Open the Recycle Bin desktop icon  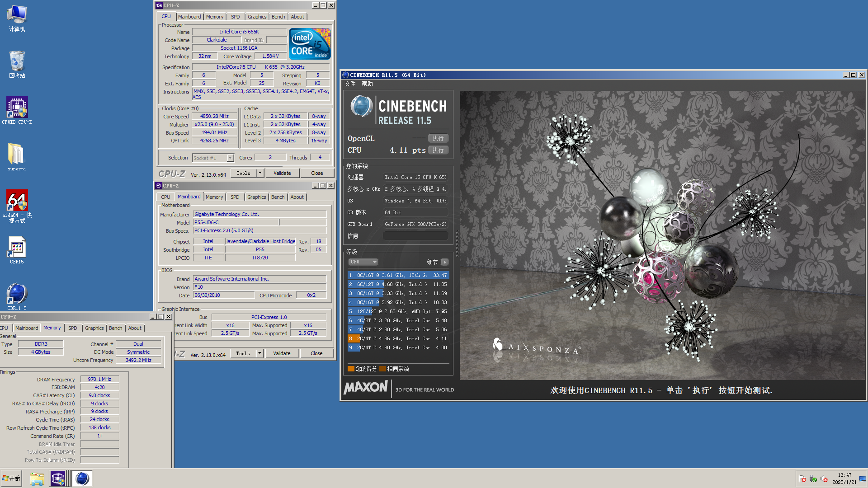pyautogui.click(x=17, y=64)
